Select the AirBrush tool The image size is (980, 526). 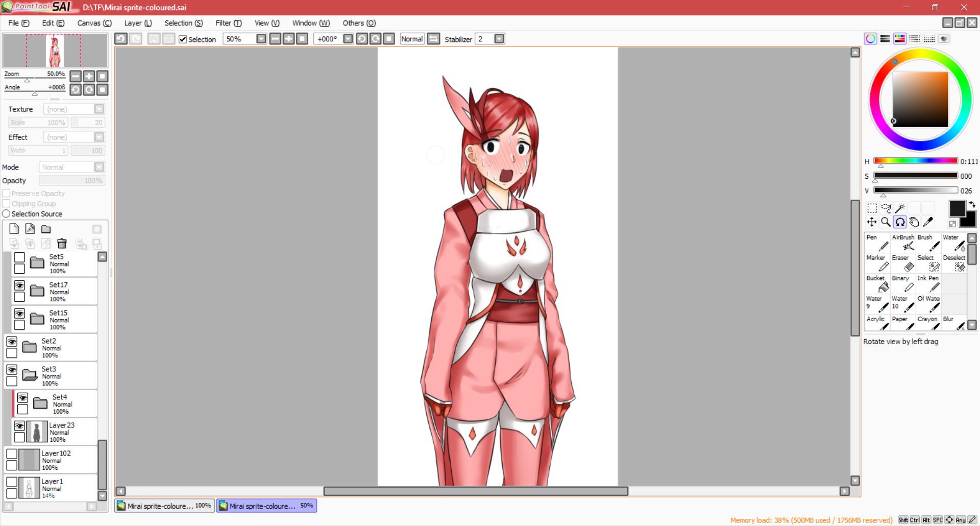(902, 243)
